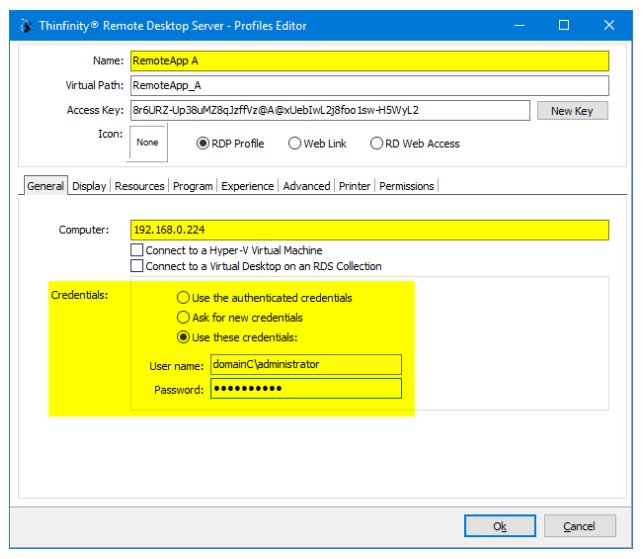Choose the RD Web Access option
Viewport: 643px width, 559px height.
coord(377,143)
